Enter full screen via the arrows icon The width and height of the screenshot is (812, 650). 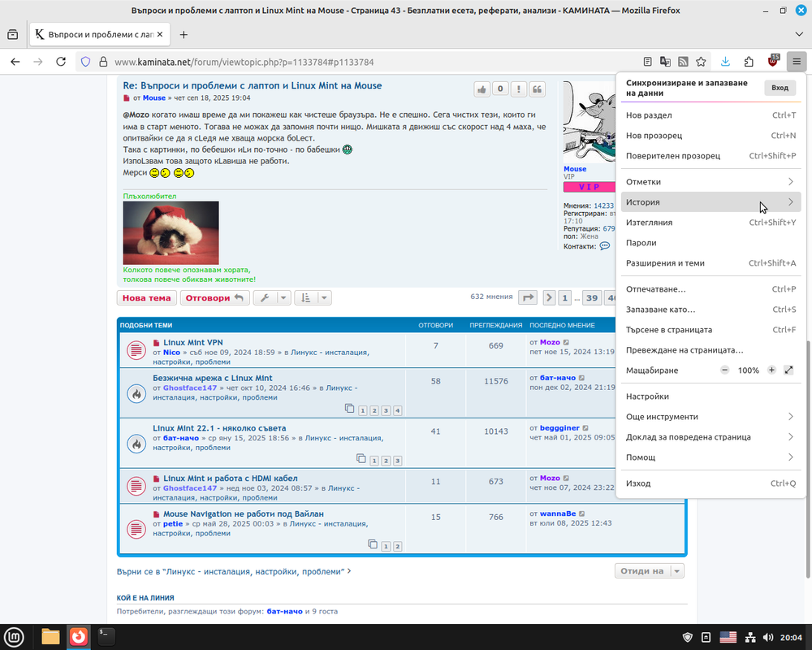(x=788, y=370)
